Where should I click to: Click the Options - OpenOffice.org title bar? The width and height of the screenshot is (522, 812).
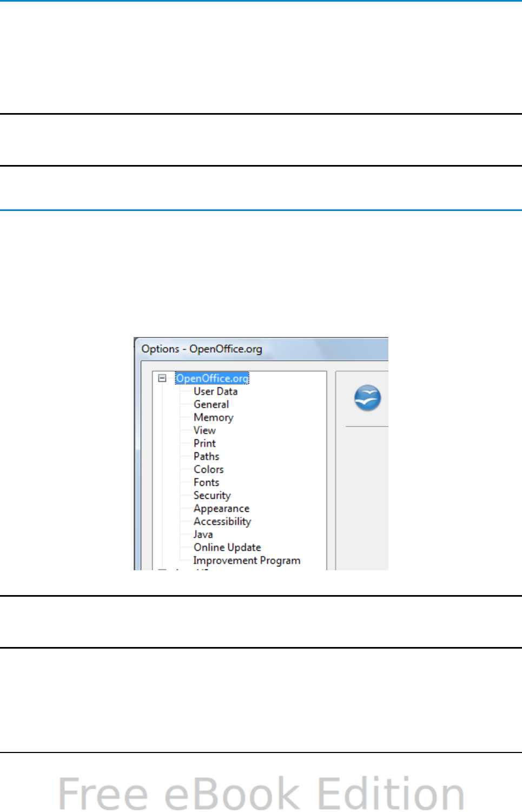tap(262, 349)
